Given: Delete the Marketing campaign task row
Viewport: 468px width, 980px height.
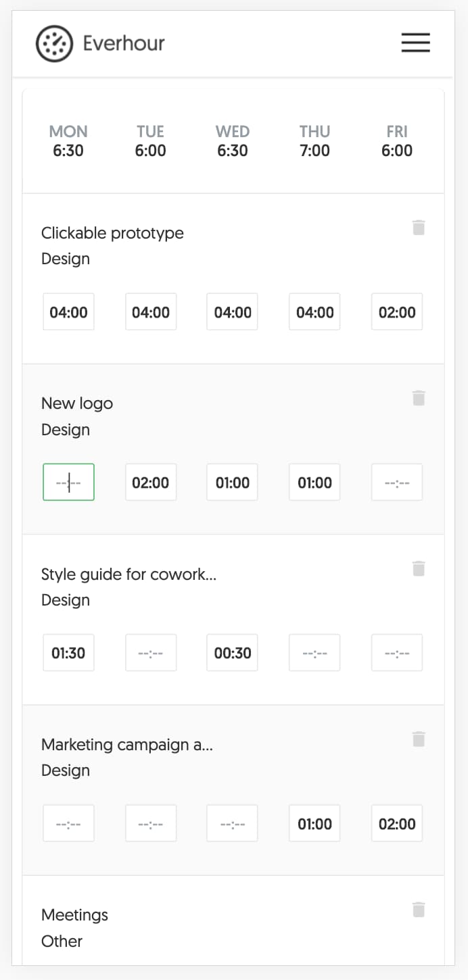Looking at the screenshot, I should (x=419, y=739).
